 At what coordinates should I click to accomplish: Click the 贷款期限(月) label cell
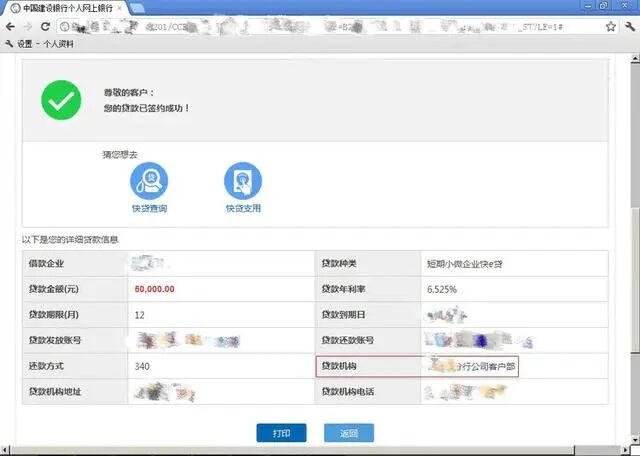pos(75,315)
